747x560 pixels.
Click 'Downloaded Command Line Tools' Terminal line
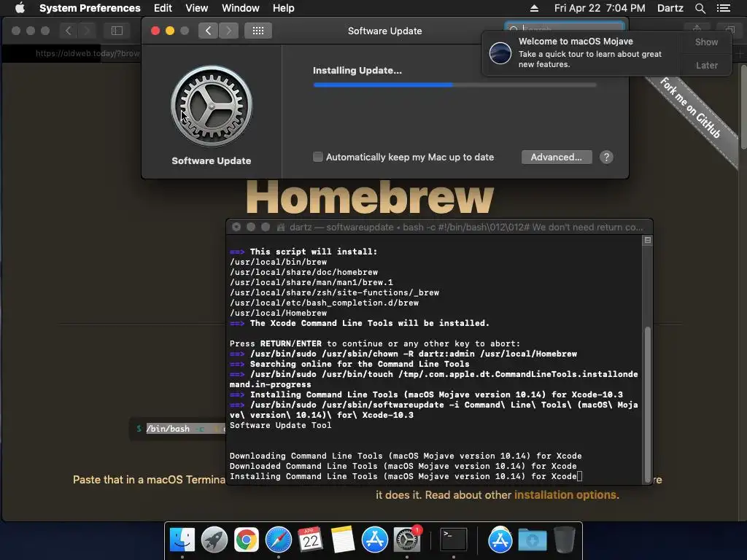point(403,466)
